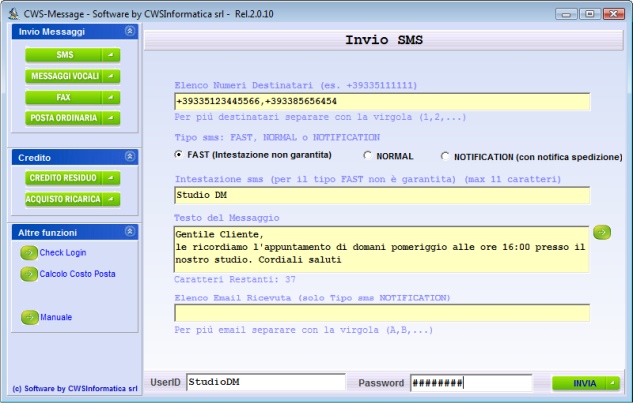The image size is (633, 403).
Task: Click the CWS-Message app icon in title bar
Action: 13,14
